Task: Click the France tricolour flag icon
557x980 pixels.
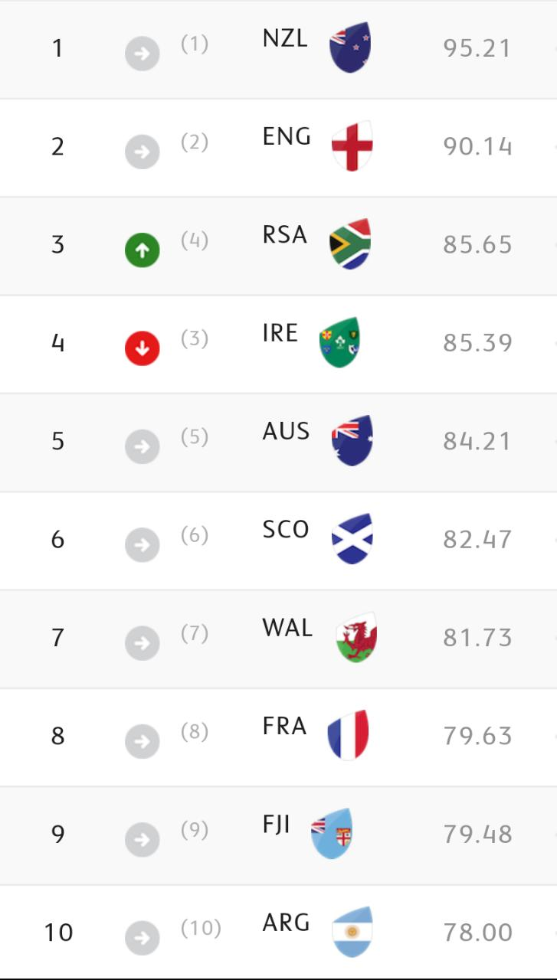Action: click(348, 735)
